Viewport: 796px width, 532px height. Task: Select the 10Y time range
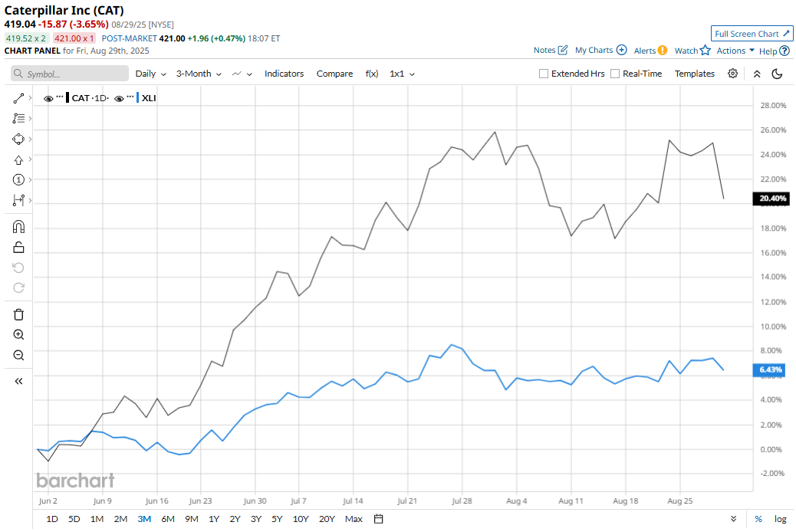click(301, 519)
